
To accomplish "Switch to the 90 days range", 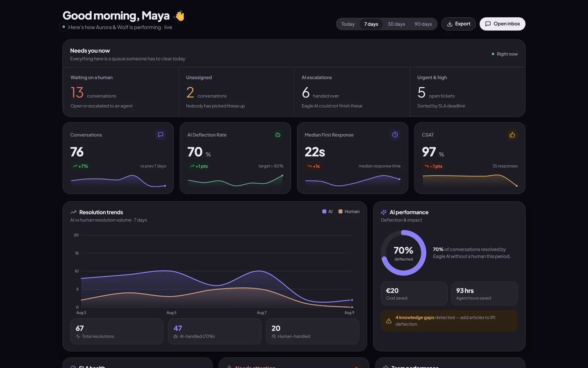I will [x=423, y=24].
